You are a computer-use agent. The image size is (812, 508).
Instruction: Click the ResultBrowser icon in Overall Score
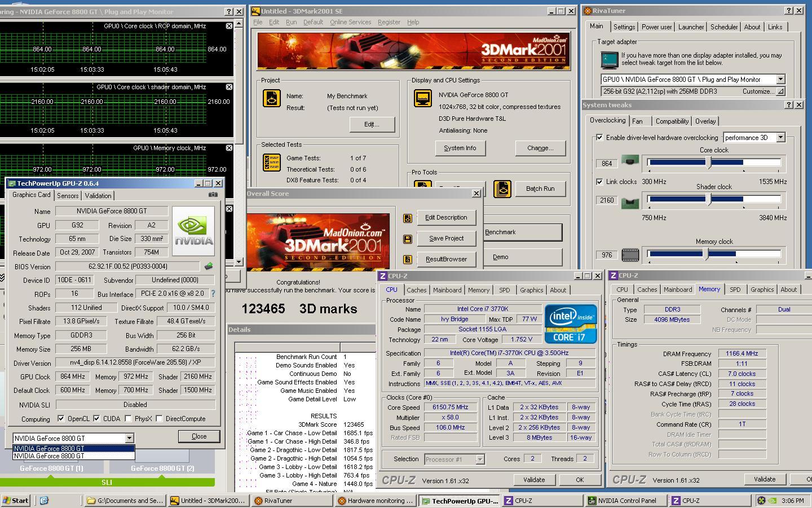pos(408,260)
